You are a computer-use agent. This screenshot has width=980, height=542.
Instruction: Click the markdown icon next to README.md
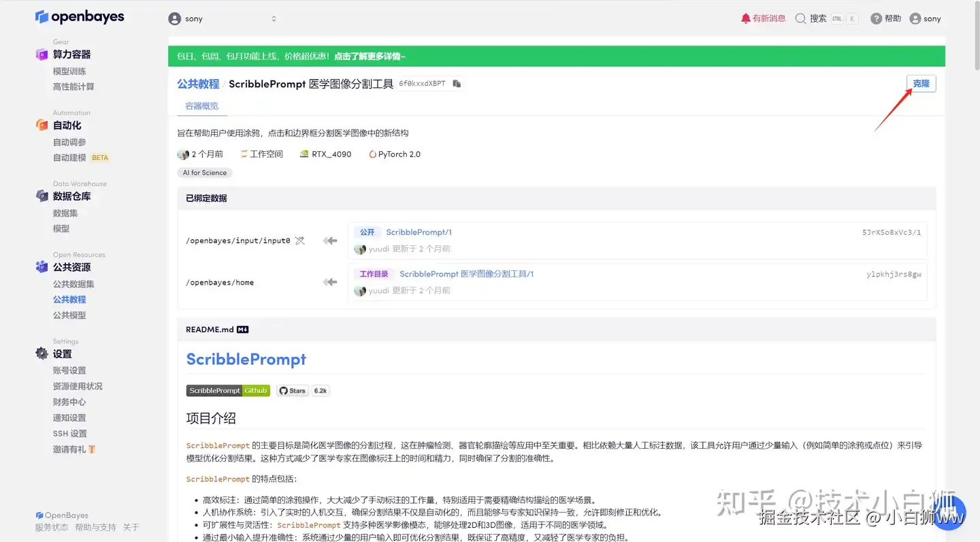243,330
